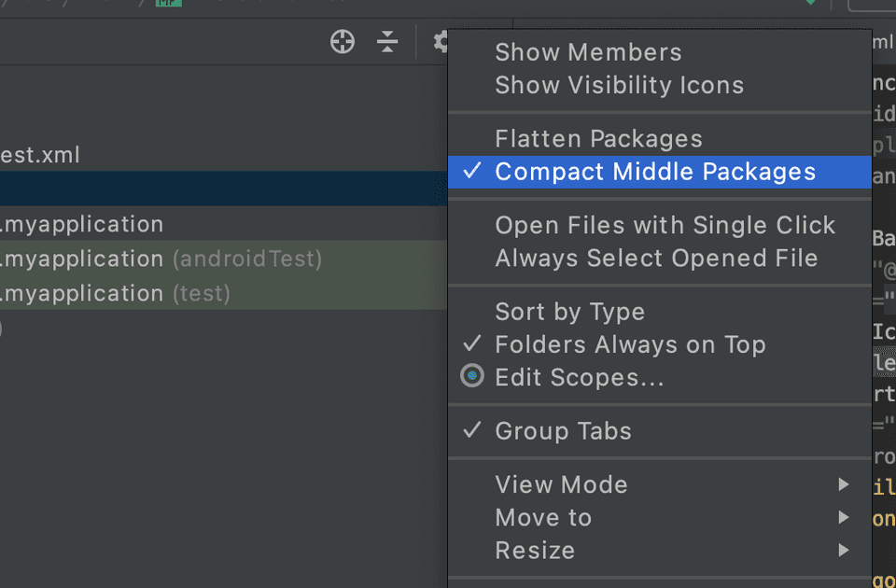Expand the View Mode submenu
The height and width of the screenshot is (588, 896).
point(560,484)
